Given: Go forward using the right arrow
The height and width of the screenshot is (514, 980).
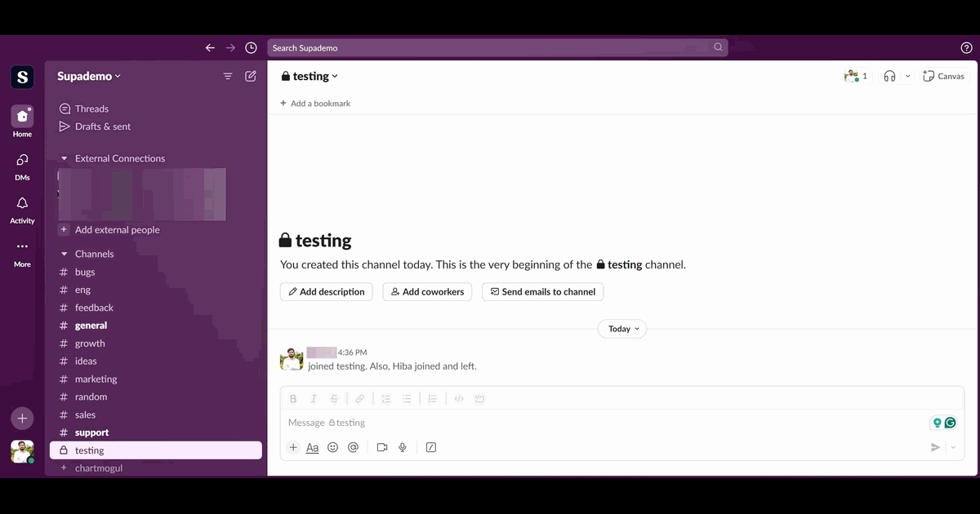Looking at the screenshot, I should click(x=230, y=47).
